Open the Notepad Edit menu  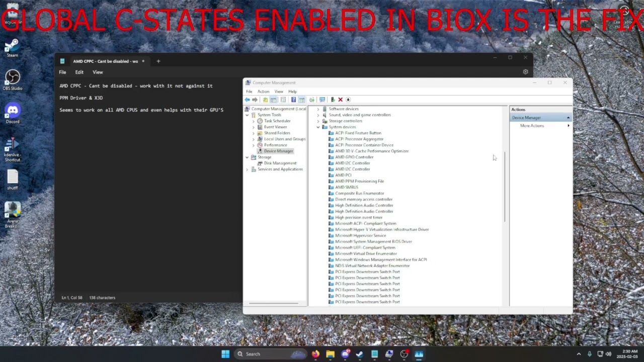click(79, 72)
